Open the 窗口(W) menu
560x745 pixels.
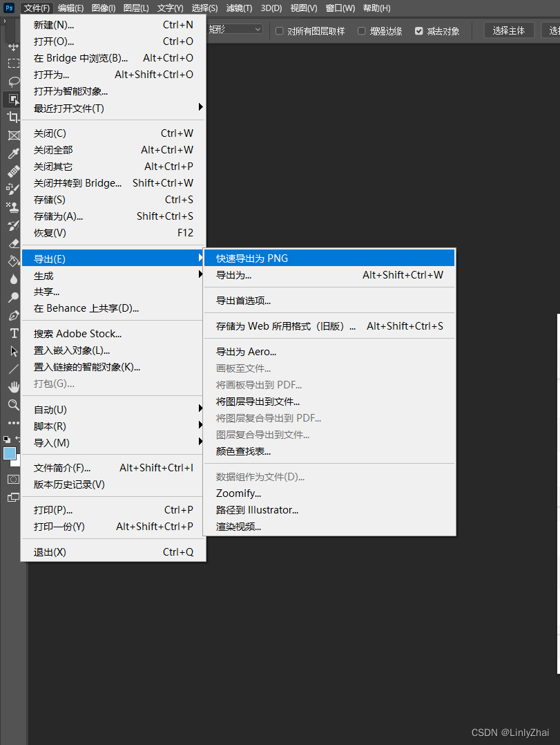click(x=340, y=8)
